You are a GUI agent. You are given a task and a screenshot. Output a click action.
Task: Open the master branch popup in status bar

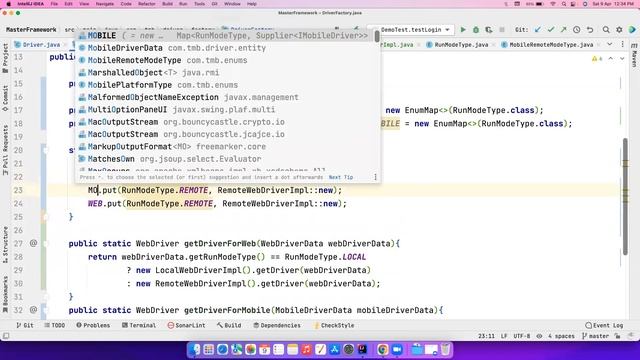(x=596, y=336)
